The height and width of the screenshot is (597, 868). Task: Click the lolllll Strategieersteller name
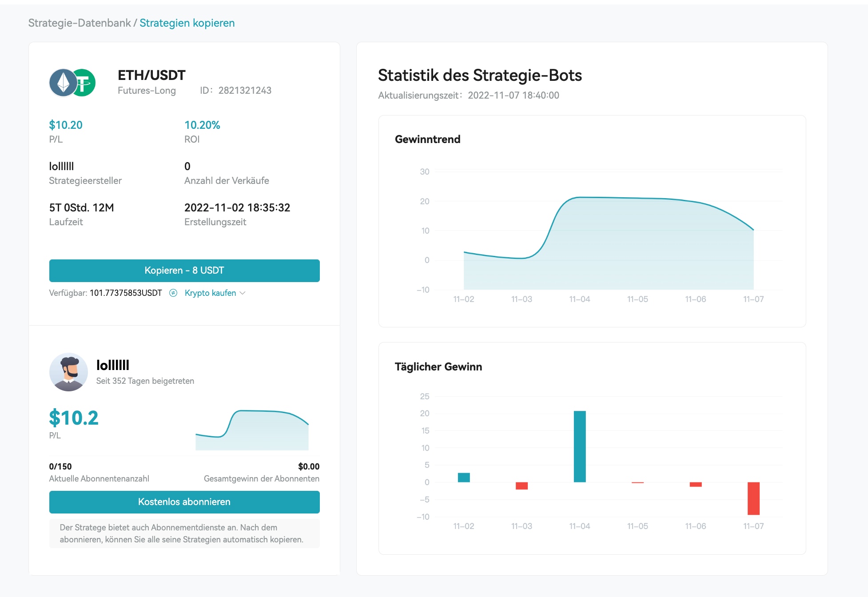[x=61, y=166]
